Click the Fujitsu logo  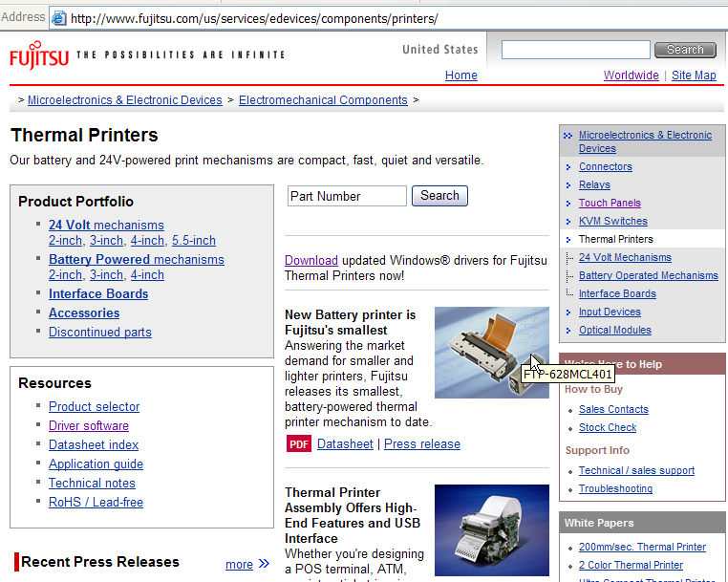(x=39, y=55)
